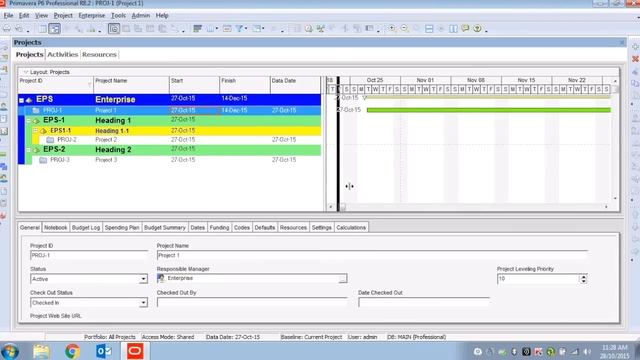Click the Gantt chart scroll-right arrow

pos(606,207)
